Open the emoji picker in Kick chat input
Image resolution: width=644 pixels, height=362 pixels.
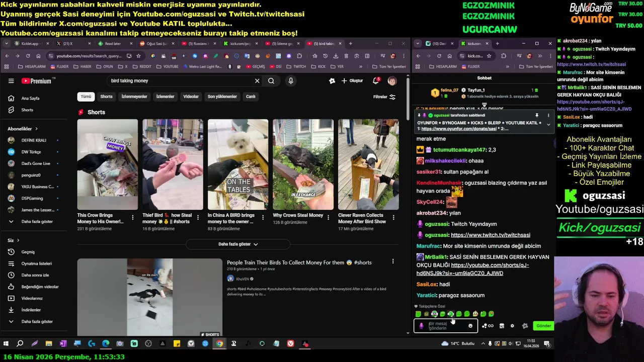pyautogui.click(x=470, y=326)
